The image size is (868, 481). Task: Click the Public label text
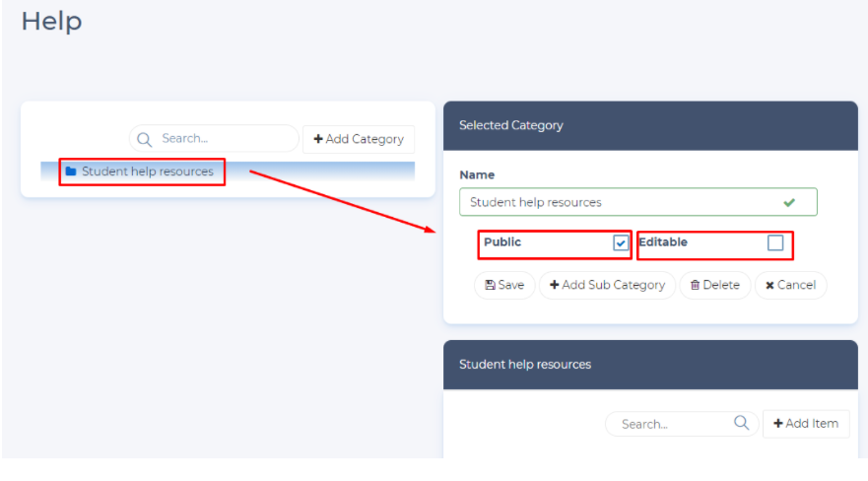pyautogui.click(x=502, y=242)
